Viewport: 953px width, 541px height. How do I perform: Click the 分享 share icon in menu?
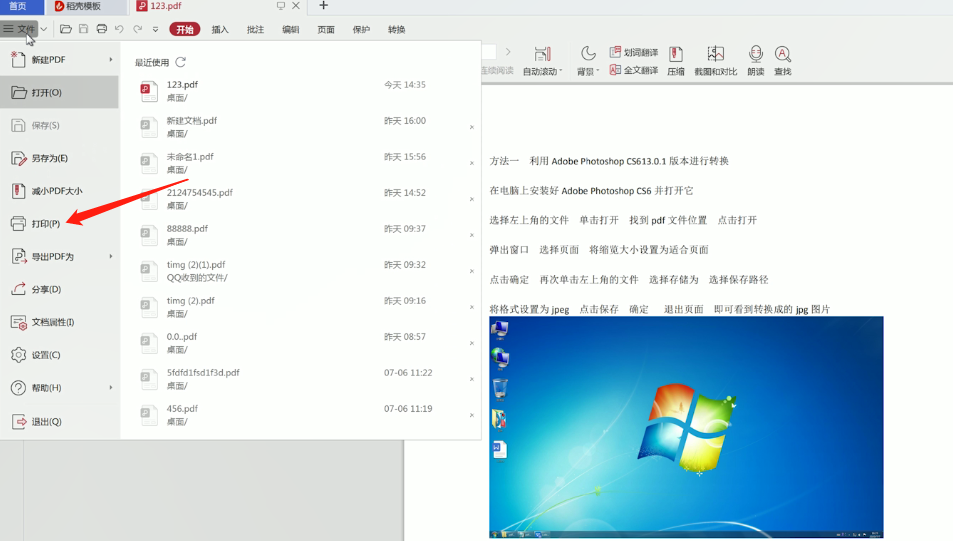[x=19, y=289]
